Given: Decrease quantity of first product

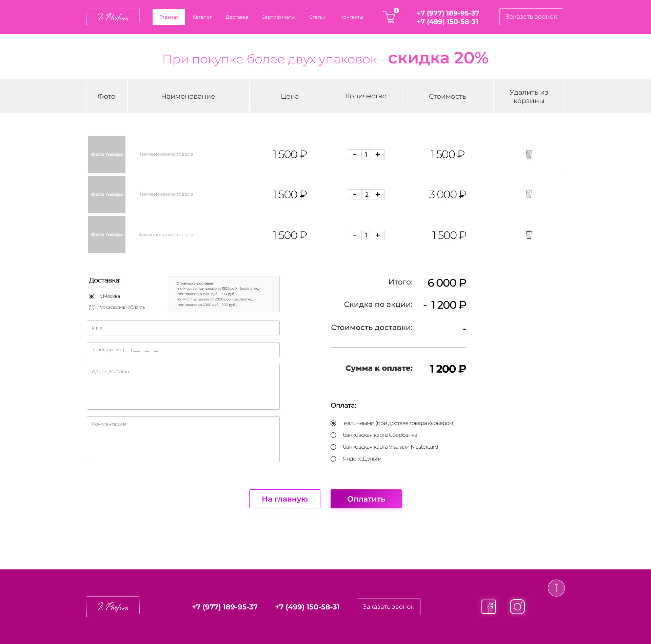Looking at the screenshot, I should 354,154.
